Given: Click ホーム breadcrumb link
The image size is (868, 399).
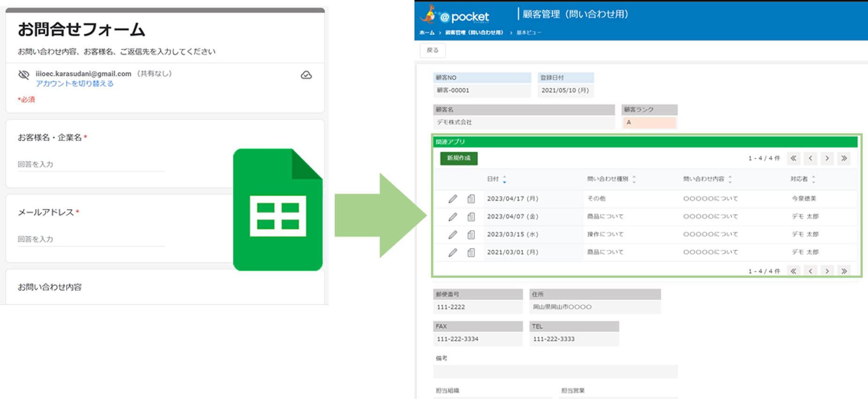Looking at the screenshot, I should (x=427, y=33).
